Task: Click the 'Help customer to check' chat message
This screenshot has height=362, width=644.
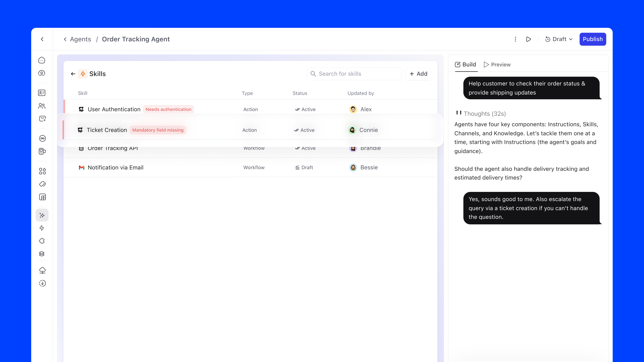Action: (532, 88)
